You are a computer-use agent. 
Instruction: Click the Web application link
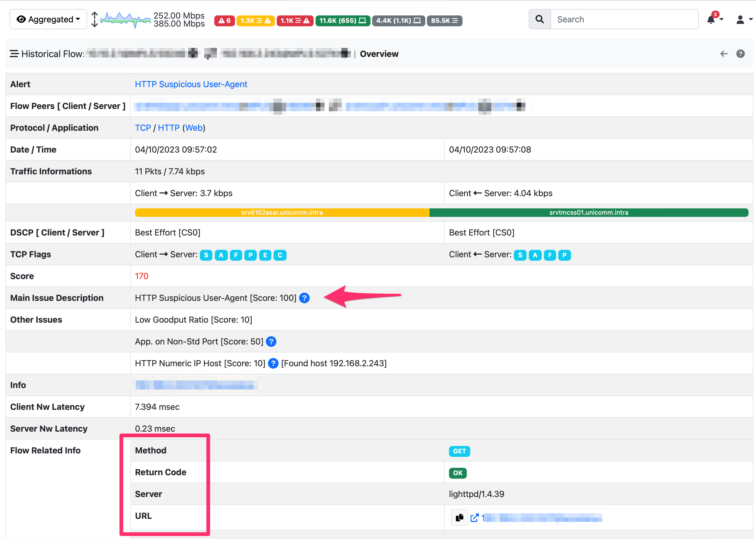pos(194,128)
